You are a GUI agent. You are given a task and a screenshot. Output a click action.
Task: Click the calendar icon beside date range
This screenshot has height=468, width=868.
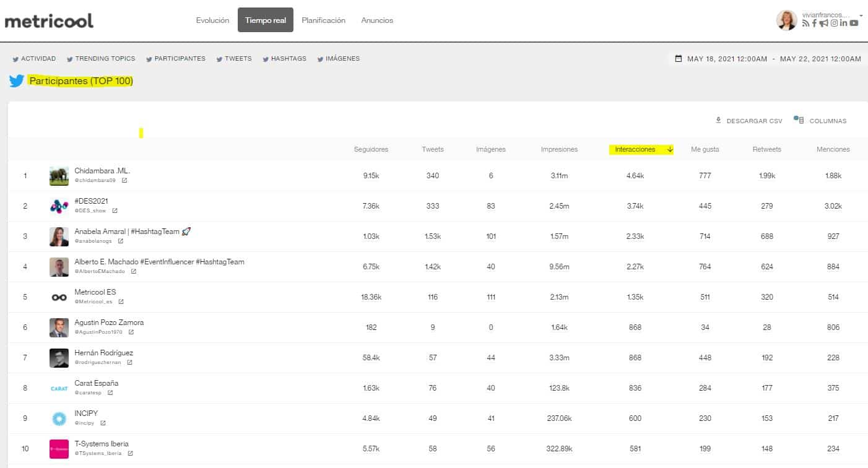[x=679, y=59]
